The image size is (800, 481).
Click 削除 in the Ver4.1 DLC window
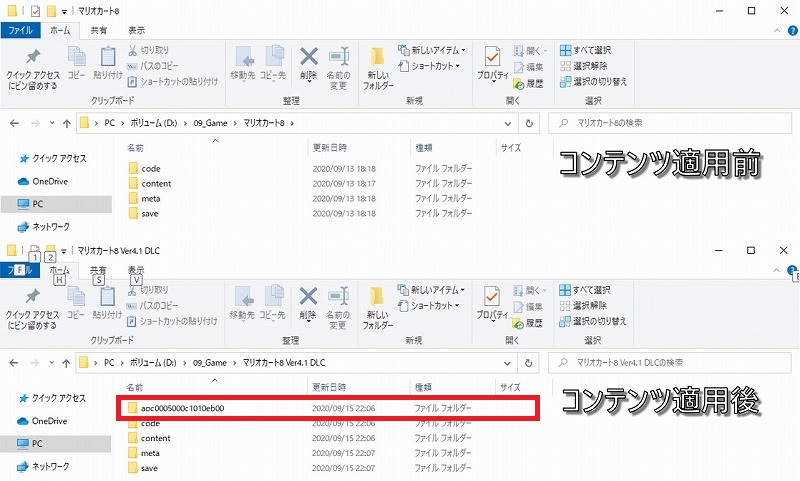point(308,304)
